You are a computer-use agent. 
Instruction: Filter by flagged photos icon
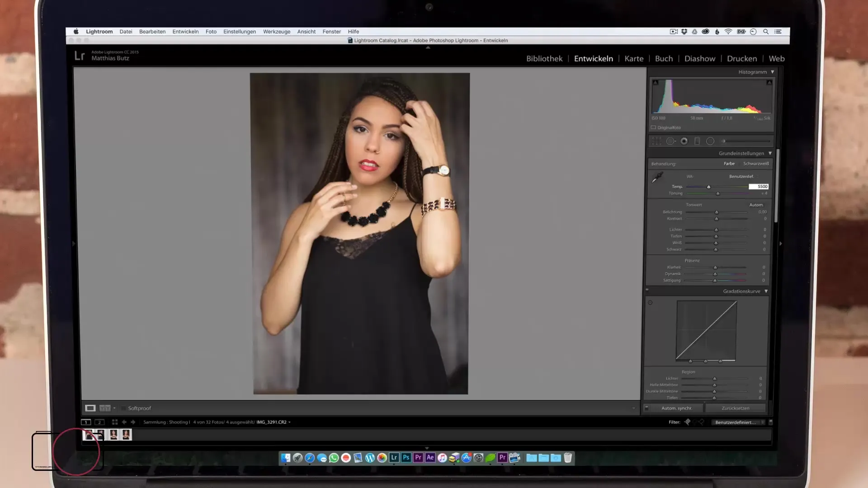687,422
